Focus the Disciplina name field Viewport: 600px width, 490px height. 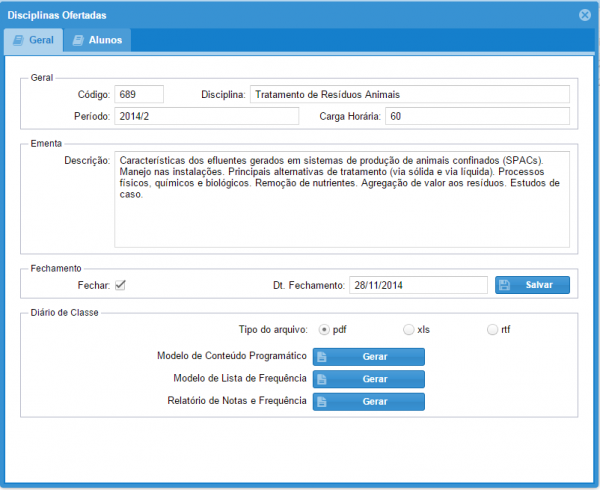(x=409, y=94)
